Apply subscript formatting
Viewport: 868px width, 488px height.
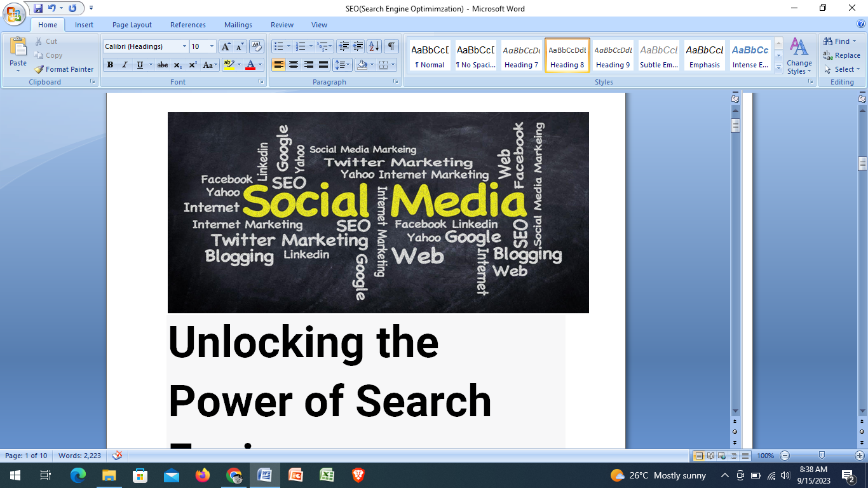coord(177,65)
